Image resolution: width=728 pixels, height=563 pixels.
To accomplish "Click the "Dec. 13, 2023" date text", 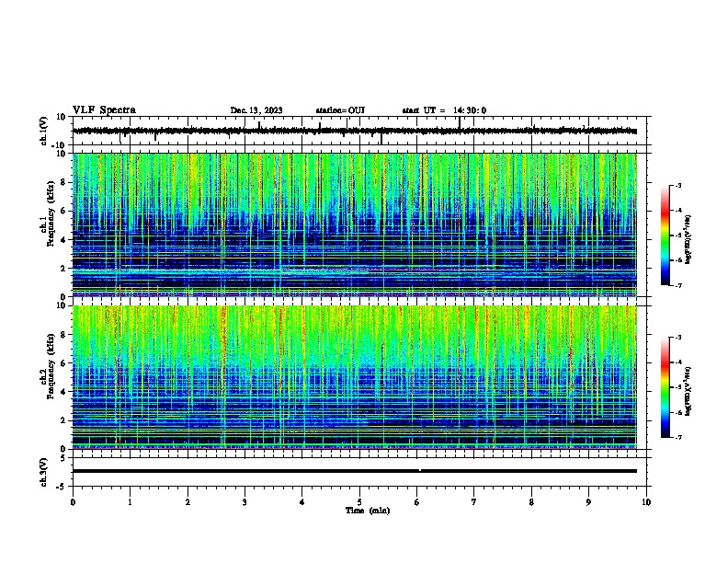I will [x=256, y=110].
